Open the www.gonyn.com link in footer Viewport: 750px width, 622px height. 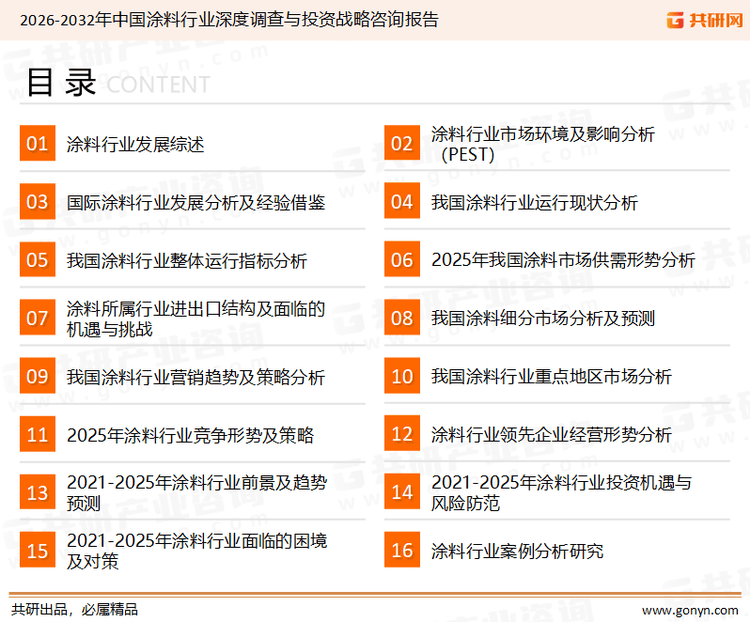[690, 611]
